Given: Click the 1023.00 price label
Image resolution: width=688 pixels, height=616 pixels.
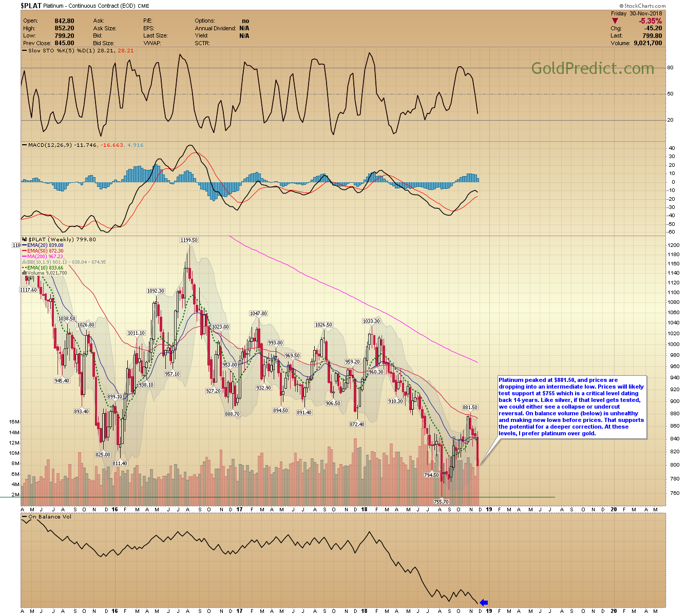Looking at the screenshot, I should click(x=220, y=326).
